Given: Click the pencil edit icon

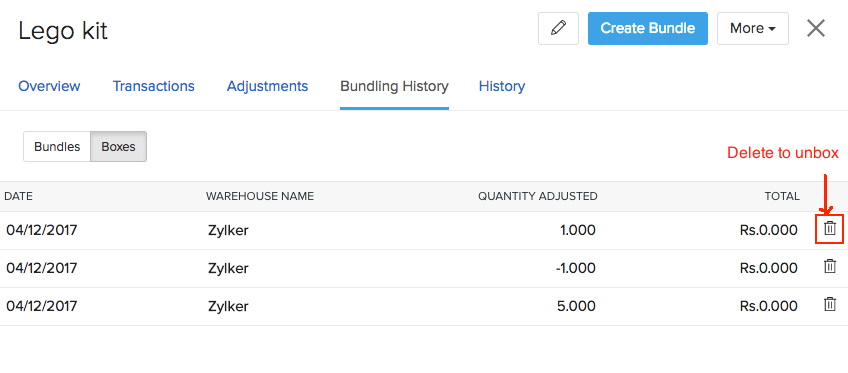Looking at the screenshot, I should click(558, 28).
